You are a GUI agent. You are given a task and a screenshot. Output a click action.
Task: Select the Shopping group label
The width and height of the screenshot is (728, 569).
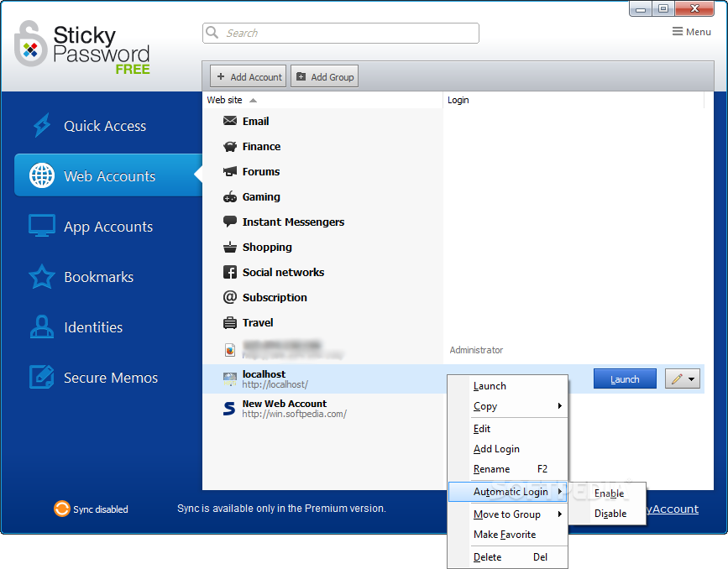pos(267,248)
